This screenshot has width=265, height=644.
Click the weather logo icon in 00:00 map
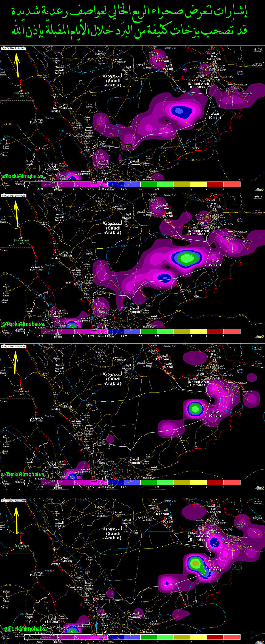click(x=259, y=336)
